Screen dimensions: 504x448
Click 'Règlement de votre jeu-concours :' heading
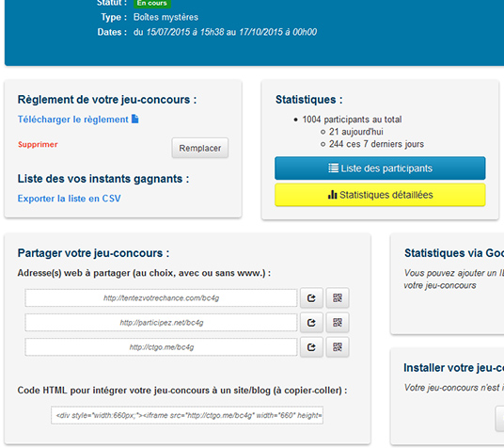107,100
